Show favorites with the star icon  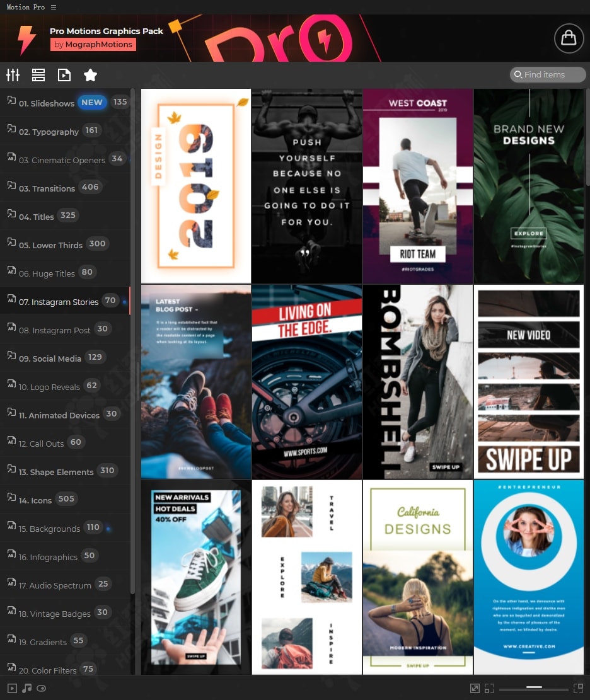(90, 75)
